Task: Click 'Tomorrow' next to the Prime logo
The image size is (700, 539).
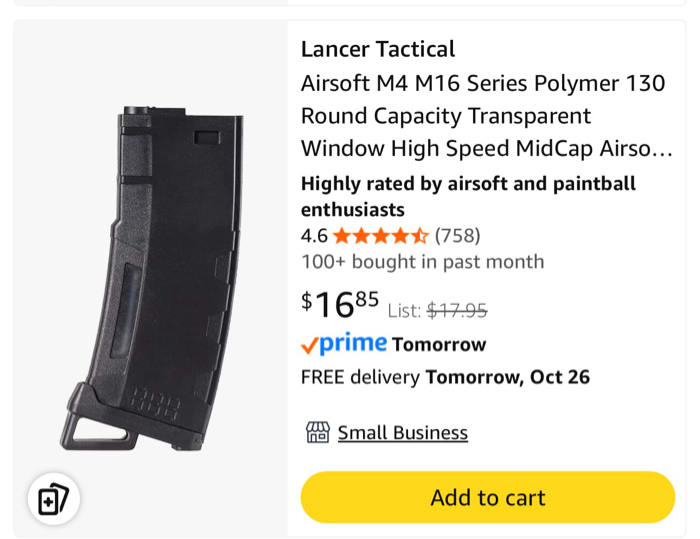Action: tap(439, 345)
